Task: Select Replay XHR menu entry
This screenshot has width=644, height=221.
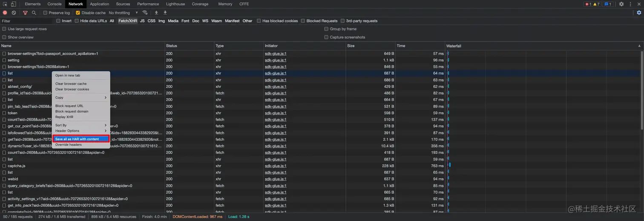Action: point(81,117)
